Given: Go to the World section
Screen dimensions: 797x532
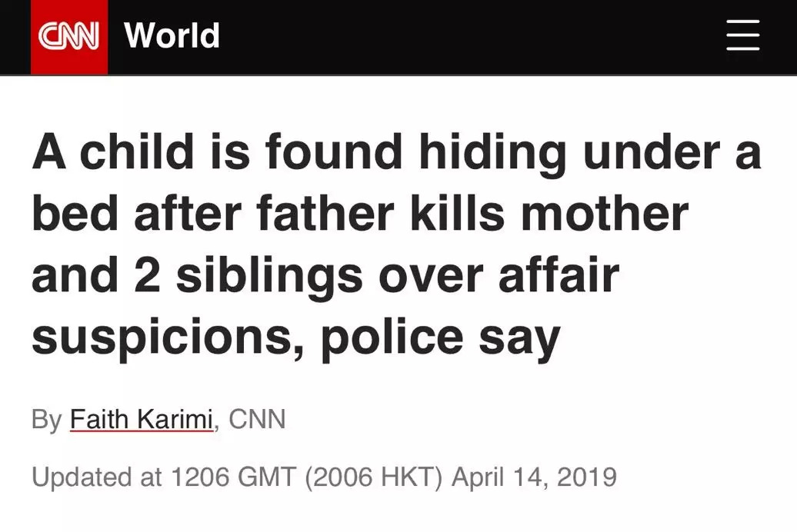Looking at the screenshot, I should pos(172,36).
